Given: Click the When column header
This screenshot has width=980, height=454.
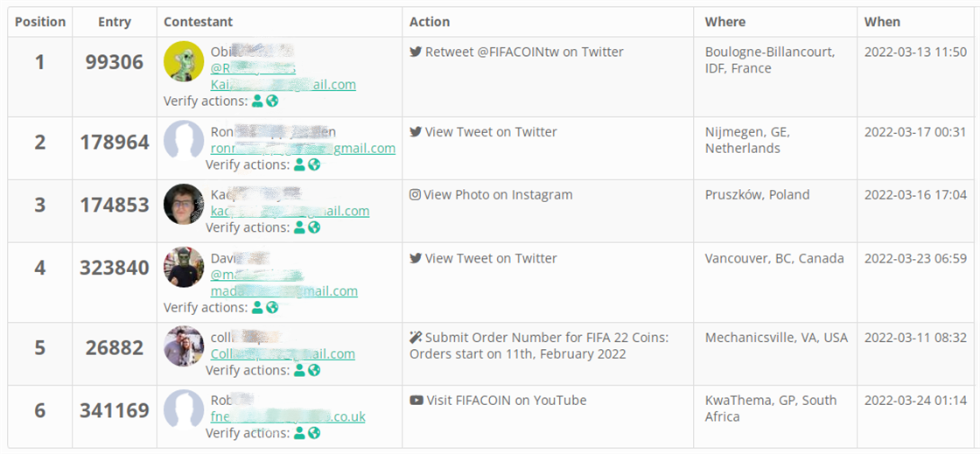Looking at the screenshot, I should (x=882, y=22).
